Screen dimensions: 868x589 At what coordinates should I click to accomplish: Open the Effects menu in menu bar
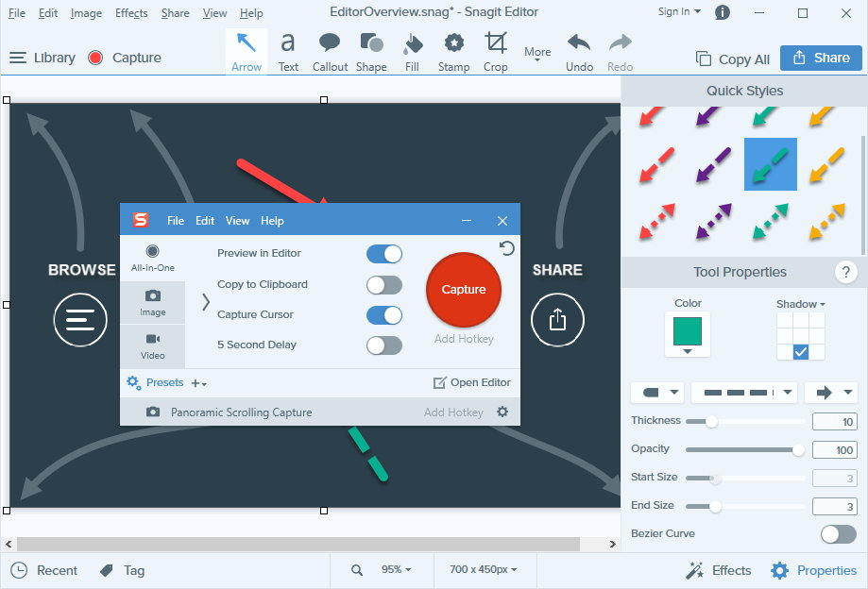point(131,12)
